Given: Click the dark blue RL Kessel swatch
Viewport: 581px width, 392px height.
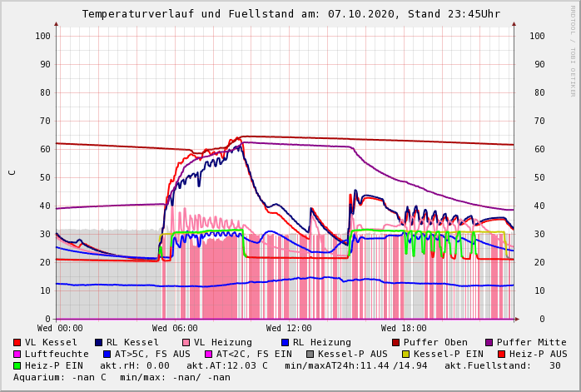Looking at the screenshot, I should [x=98, y=343].
